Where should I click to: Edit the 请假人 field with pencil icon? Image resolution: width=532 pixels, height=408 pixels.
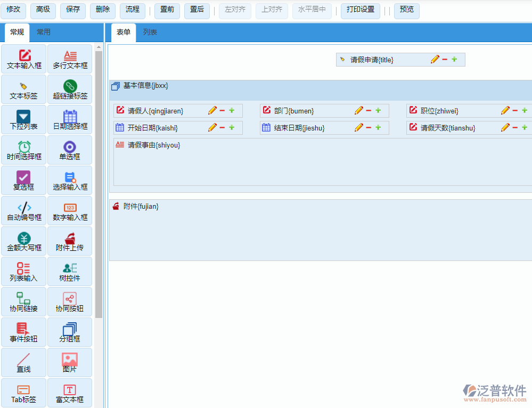coord(212,111)
